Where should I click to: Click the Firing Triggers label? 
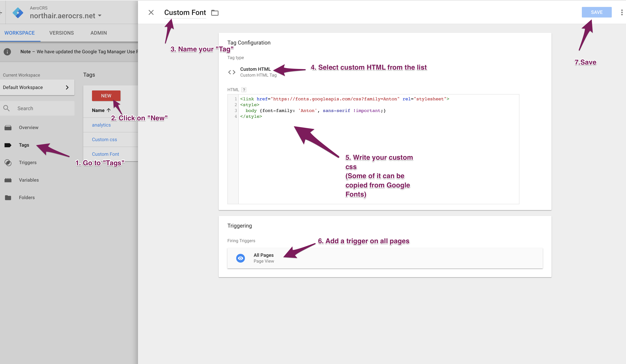pyautogui.click(x=241, y=241)
